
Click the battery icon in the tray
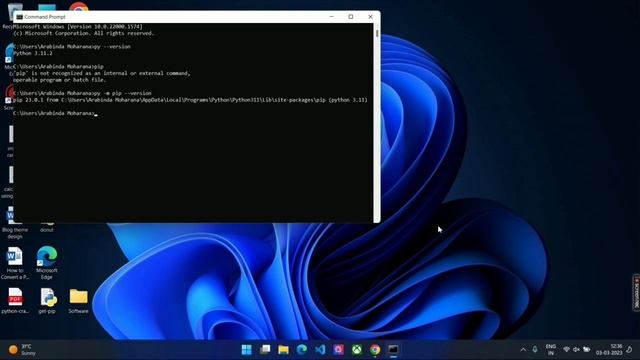[587, 350]
